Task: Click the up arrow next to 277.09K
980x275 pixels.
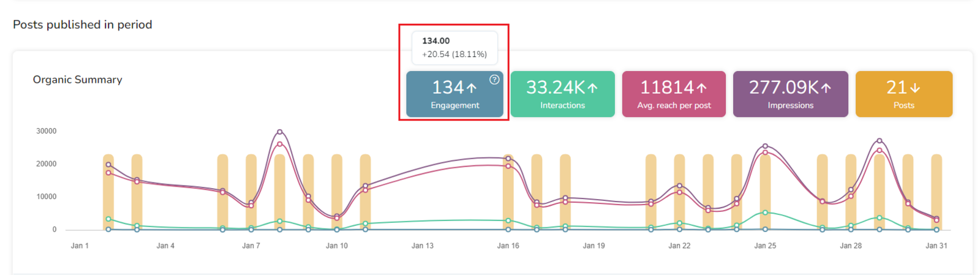Action: (826, 88)
